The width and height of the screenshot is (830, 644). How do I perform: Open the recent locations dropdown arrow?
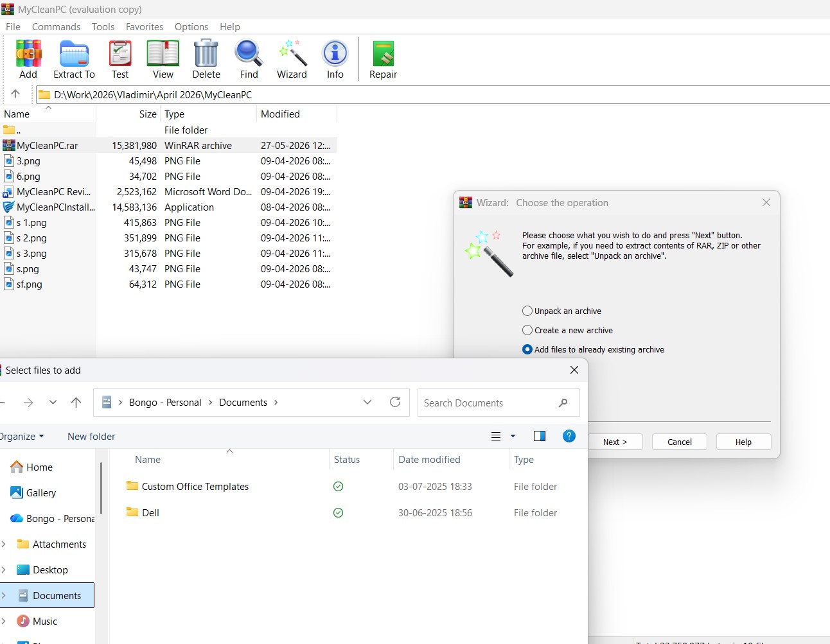coord(53,402)
